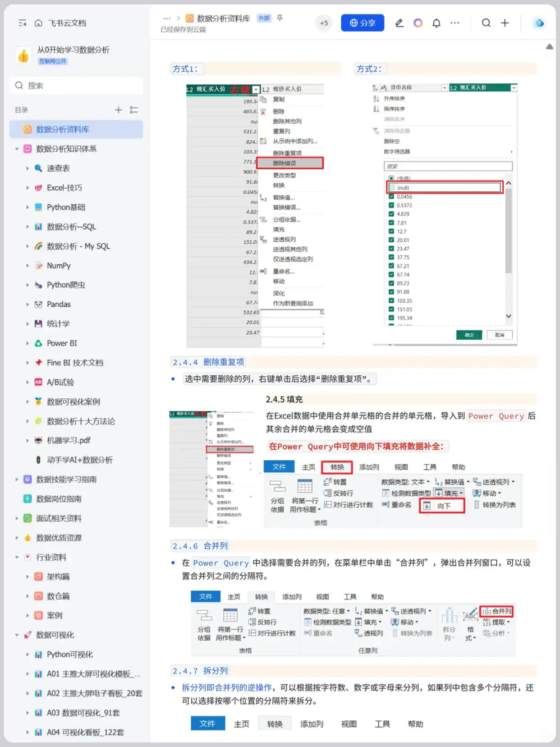Collapse all items in the 目录 tree
Screen dimensions: 560x747
coord(133,110)
